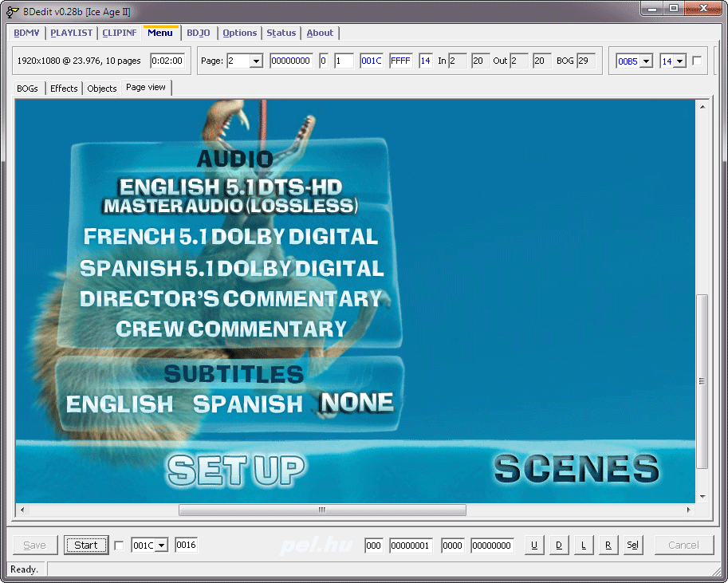Click the bottom 000 field
Screen dimensions: 728x583
374,546
